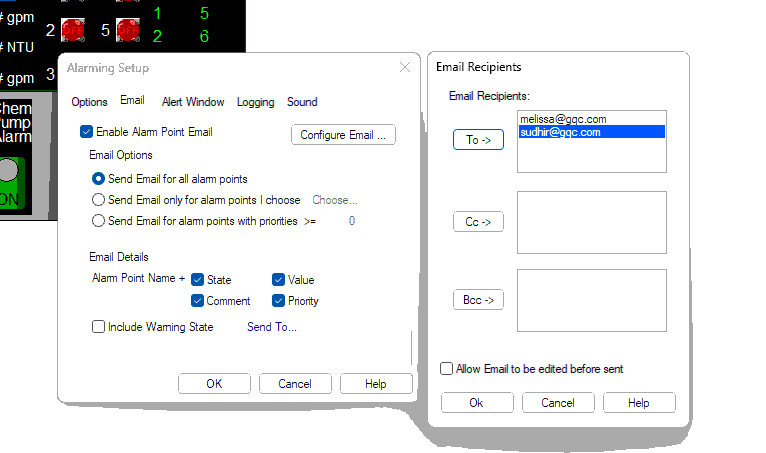Select Send Email for all alarm points
The image size is (766, 453).
pyautogui.click(x=98, y=179)
